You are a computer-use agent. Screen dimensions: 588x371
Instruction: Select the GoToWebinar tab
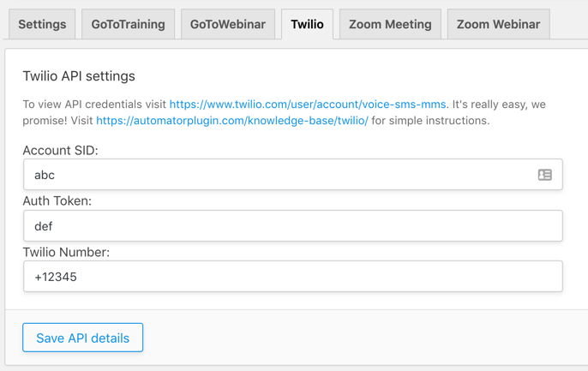tap(228, 24)
